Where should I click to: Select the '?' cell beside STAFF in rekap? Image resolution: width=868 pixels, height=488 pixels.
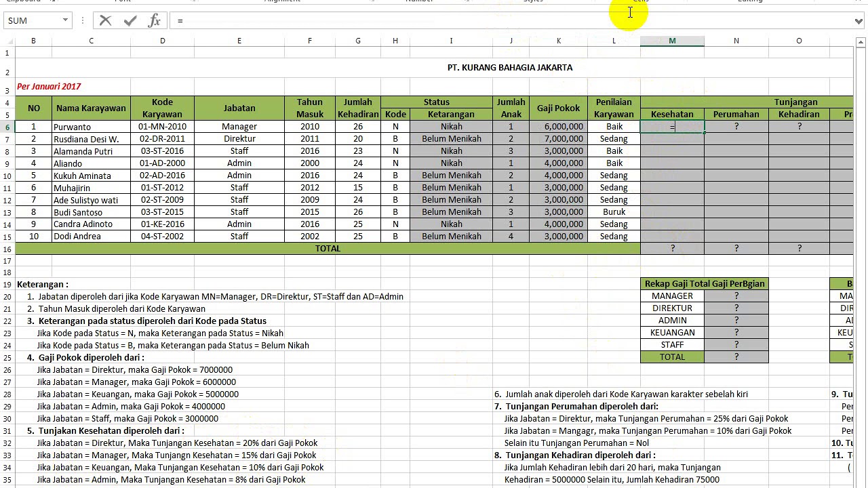(736, 345)
